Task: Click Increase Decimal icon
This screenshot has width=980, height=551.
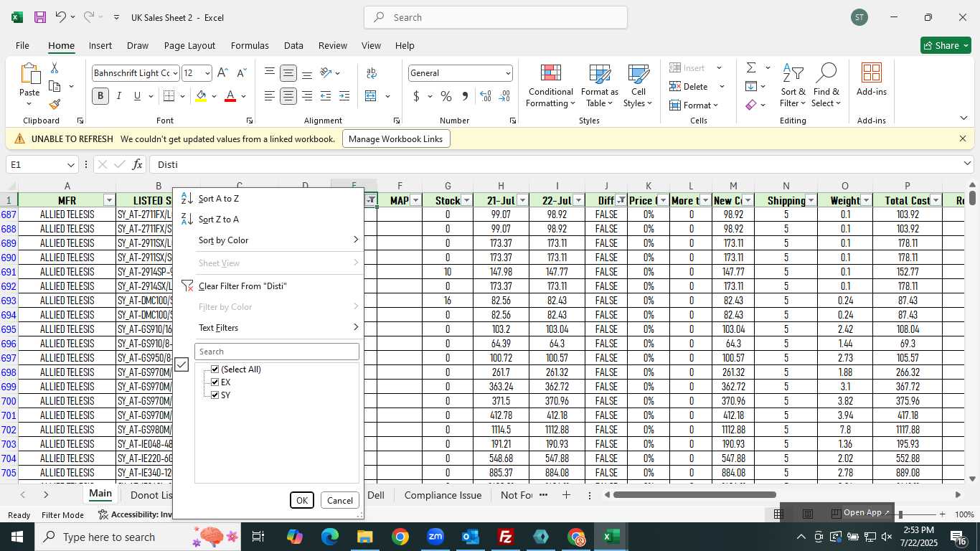Action: 486,96
